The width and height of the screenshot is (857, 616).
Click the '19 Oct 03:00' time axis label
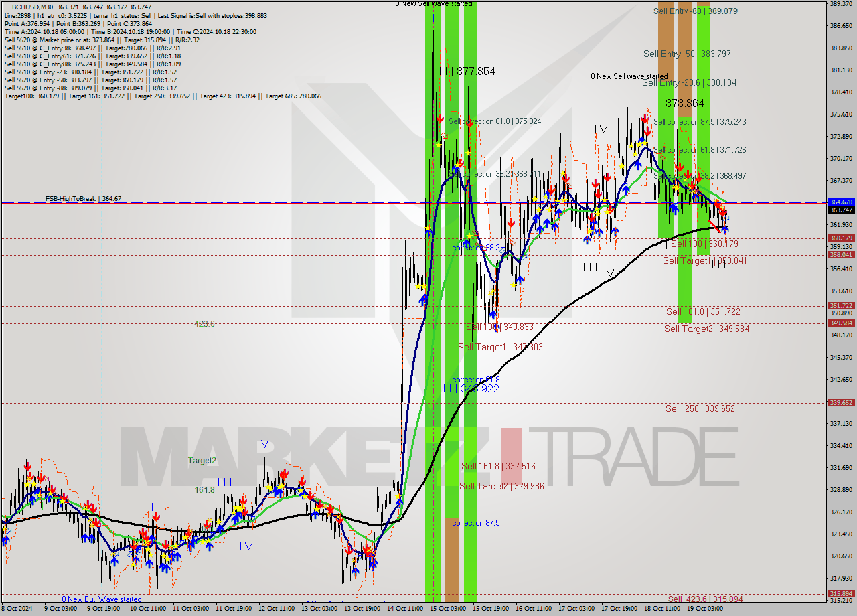point(706,609)
